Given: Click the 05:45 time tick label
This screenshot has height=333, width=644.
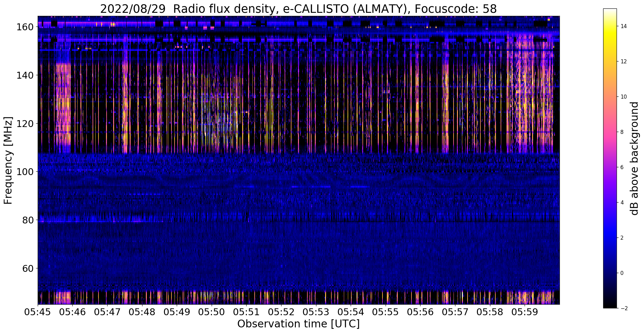Looking at the screenshot, I should tap(38, 312).
